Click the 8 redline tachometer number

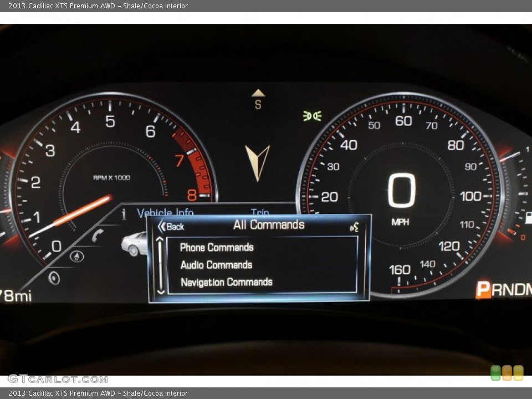pos(192,195)
